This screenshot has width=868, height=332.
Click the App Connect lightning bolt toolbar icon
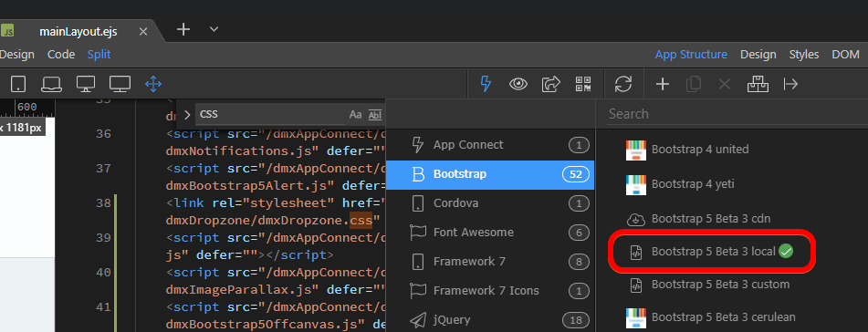click(x=486, y=84)
